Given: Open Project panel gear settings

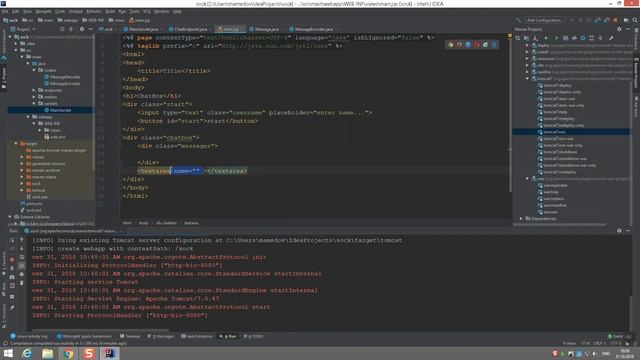Looking at the screenshot, I should 82,29.
